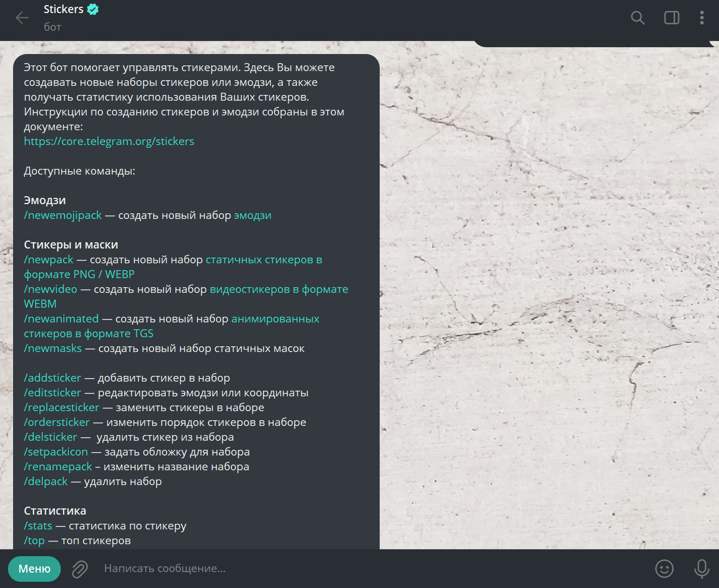Open the three-dot more options menu
The height and width of the screenshot is (588, 719).
point(702,18)
